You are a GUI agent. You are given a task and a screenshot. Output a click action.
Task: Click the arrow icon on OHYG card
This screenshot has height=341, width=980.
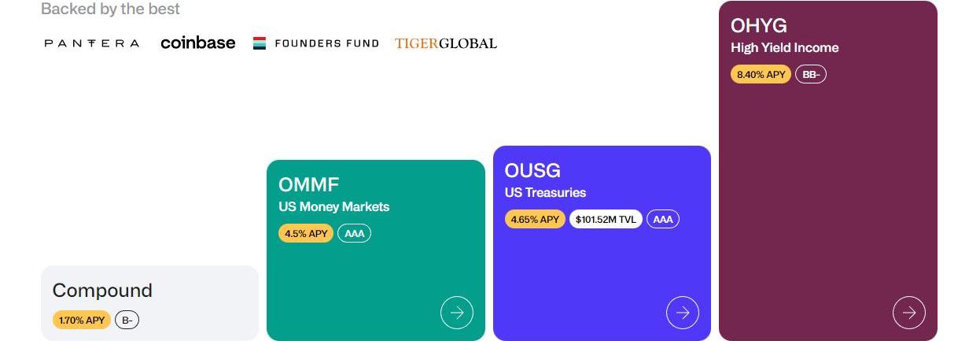(908, 313)
